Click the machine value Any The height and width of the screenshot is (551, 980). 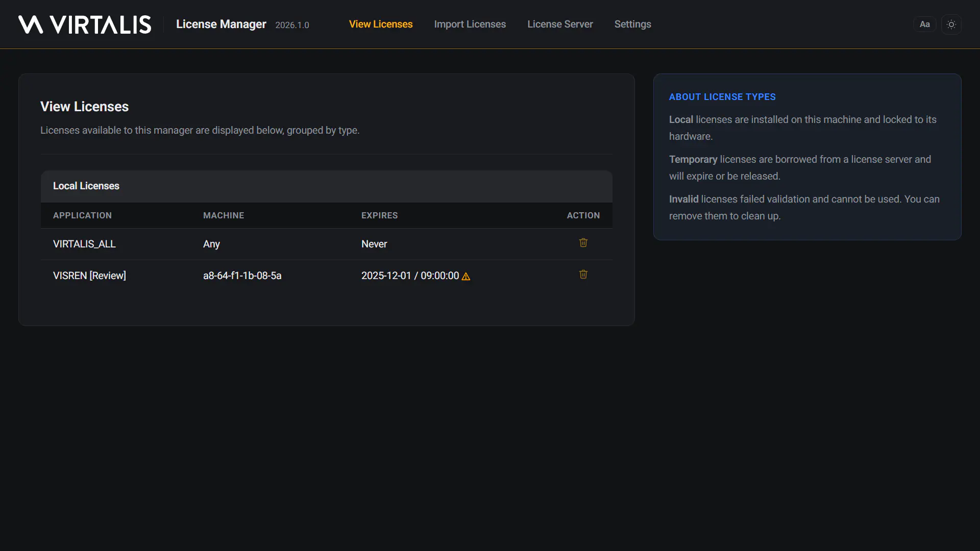(211, 244)
